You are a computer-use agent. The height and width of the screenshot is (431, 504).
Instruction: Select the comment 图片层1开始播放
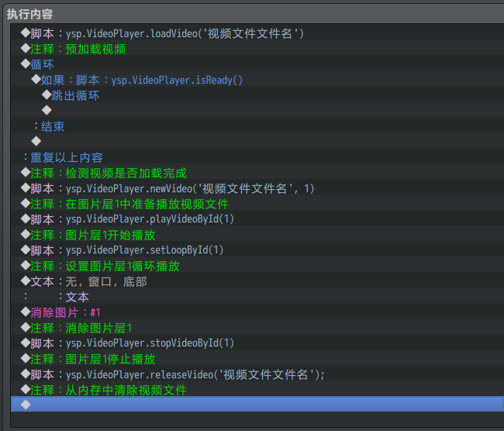coord(257,235)
